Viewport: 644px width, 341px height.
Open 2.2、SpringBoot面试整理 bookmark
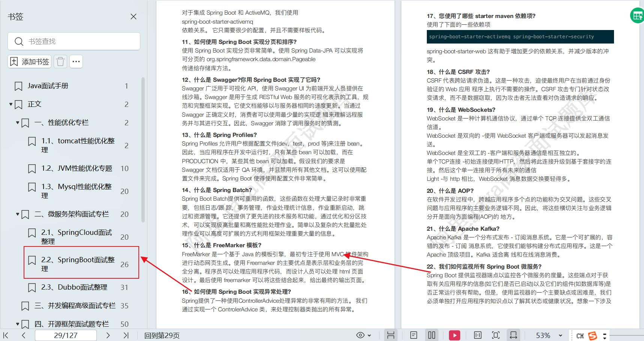[78, 264]
